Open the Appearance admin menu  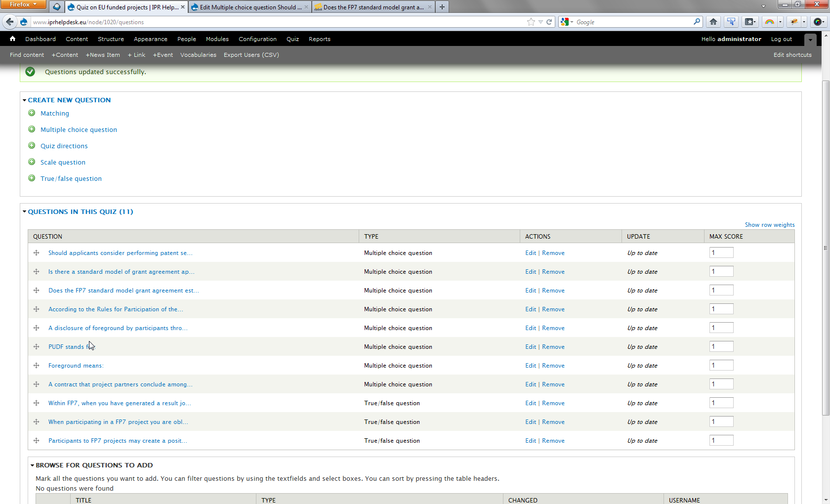[151, 39]
